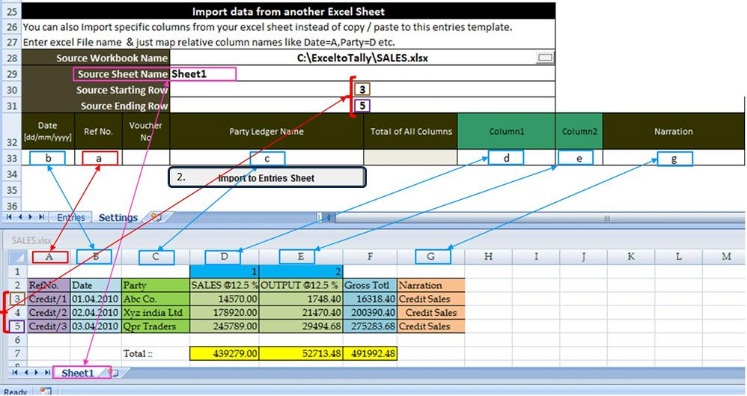The width and height of the screenshot is (747, 396).
Task: Click the macro record icon in status bar
Action: [x=45, y=391]
